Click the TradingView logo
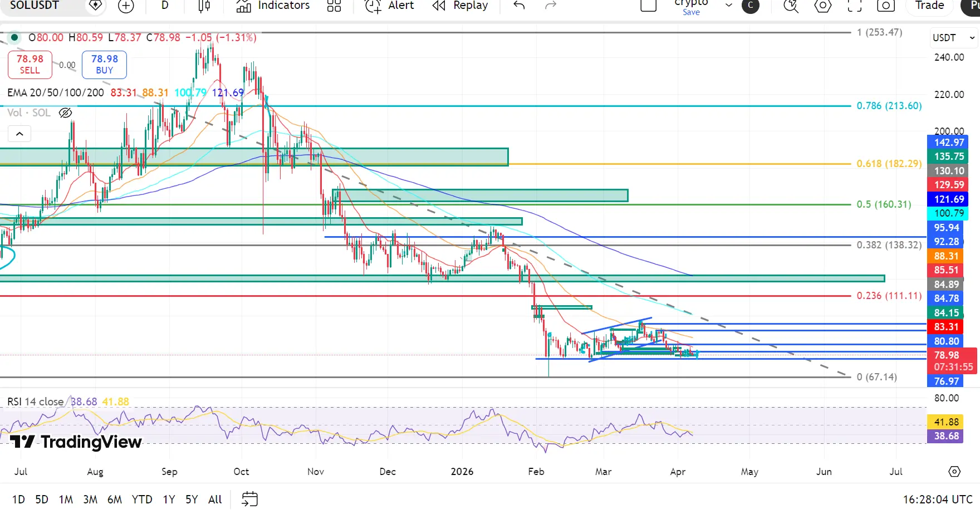The image size is (980, 514). 76,442
